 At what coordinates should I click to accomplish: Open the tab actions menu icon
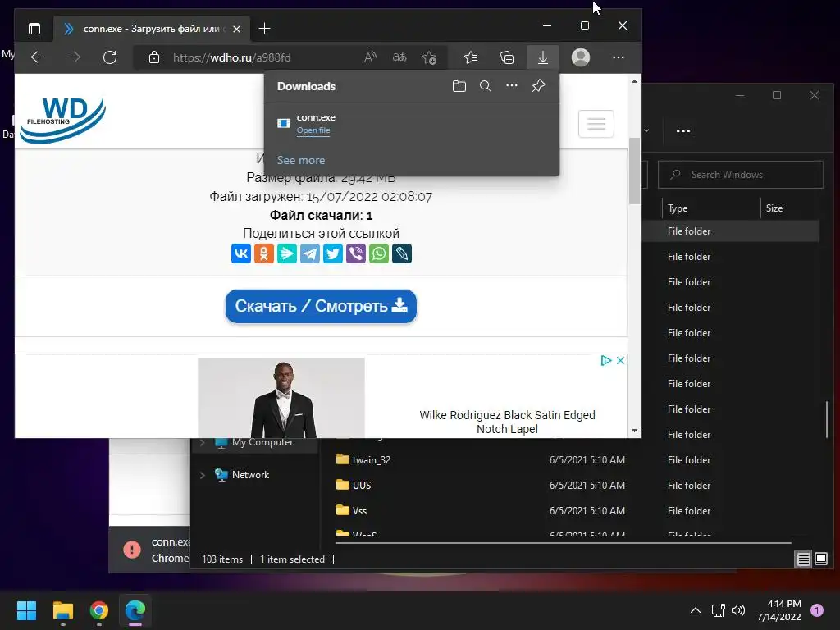(34, 29)
